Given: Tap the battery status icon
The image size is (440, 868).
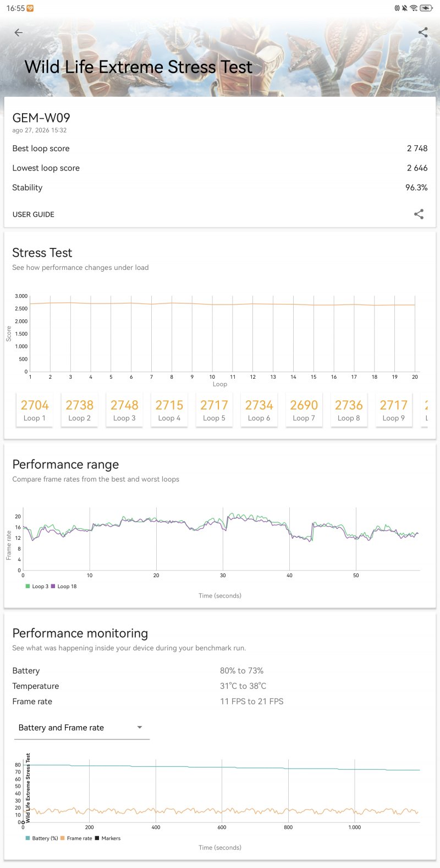Looking at the screenshot, I should (426, 8).
